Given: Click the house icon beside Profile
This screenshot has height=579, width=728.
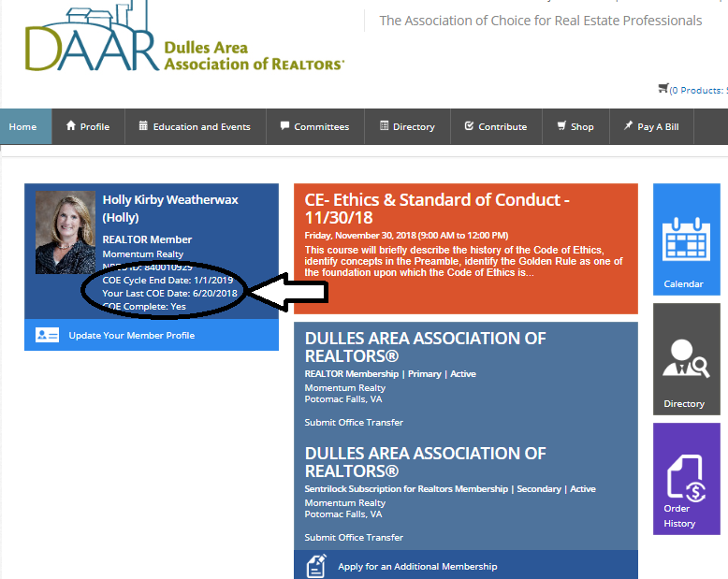Looking at the screenshot, I should click(70, 125).
